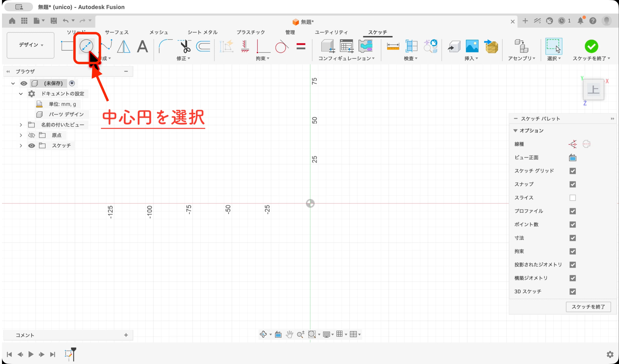Show the 原点 folder via eye icon
Viewport: 619px width, 364px height.
(31, 135)
